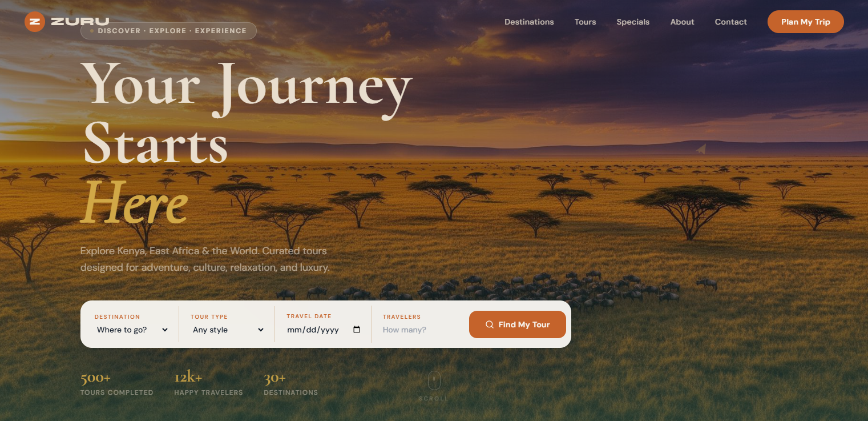
Task: Open the Contact navigation link
Action: pos(730,22)
